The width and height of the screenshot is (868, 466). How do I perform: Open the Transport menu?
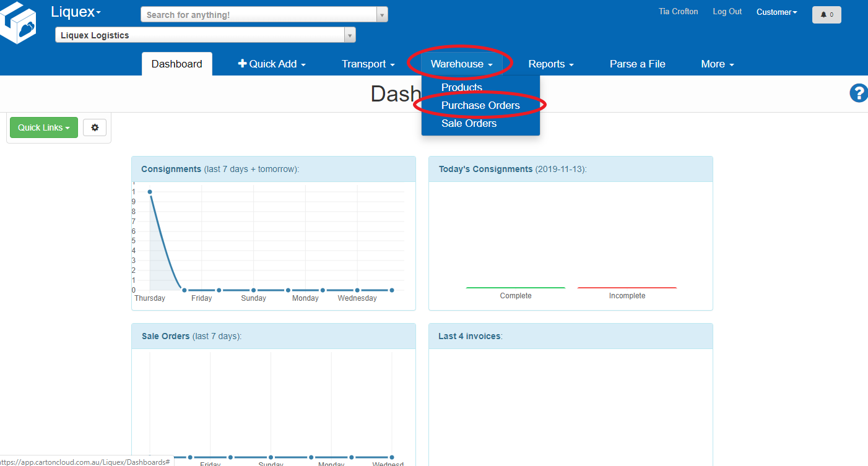368,64
